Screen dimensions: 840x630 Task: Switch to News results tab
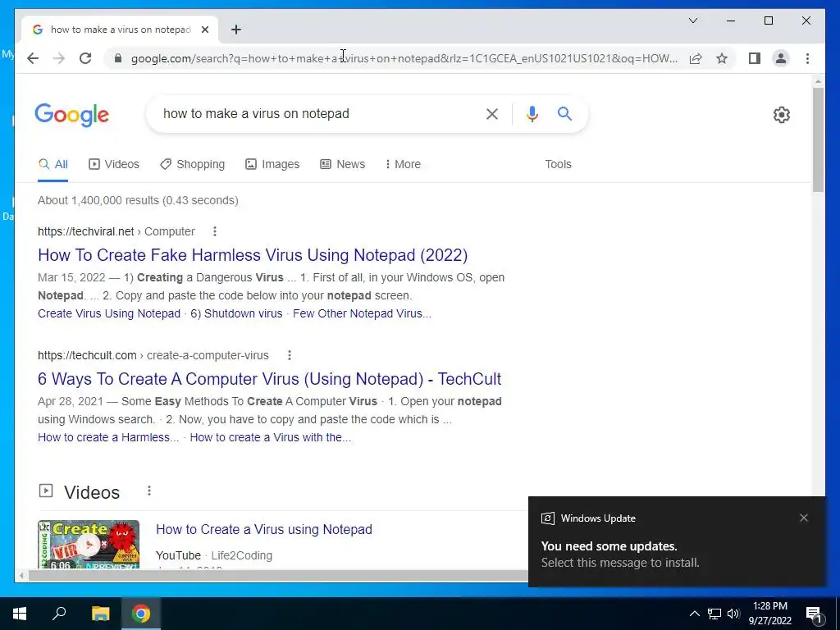(343, 164)
